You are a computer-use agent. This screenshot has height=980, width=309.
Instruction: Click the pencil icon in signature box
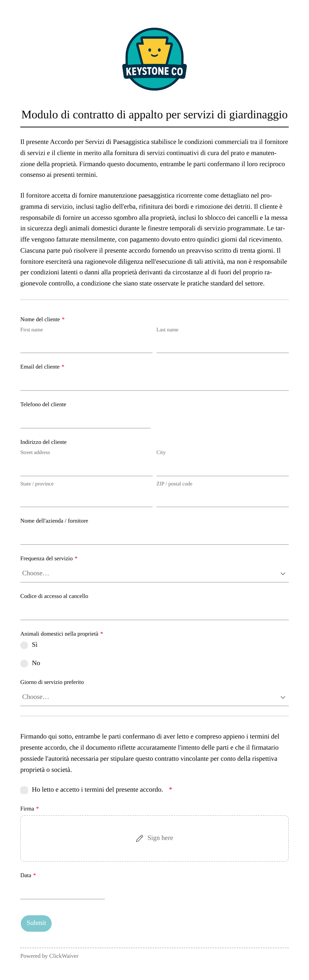(x=140, y=838)
